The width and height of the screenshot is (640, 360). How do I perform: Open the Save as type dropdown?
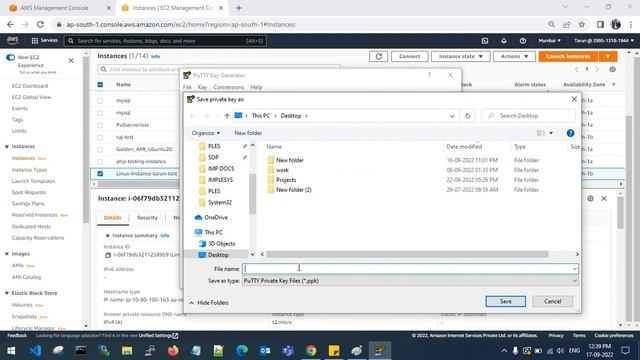410,281
